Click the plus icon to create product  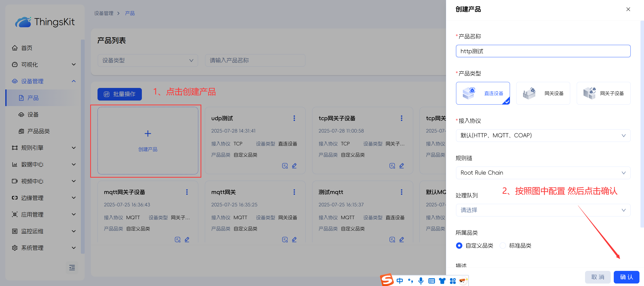click(x=148, y=134)
